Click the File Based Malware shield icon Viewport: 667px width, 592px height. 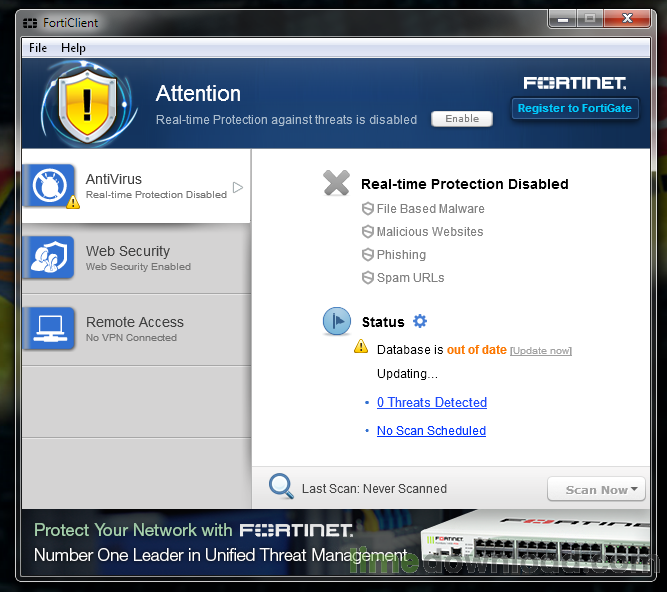coord(368,209)
